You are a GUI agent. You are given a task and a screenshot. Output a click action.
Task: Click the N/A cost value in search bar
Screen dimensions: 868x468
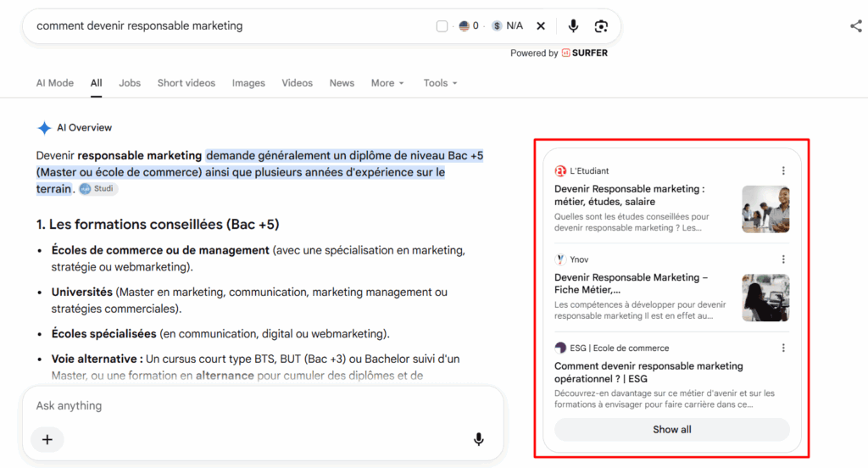pyautogui.click(x=515, y=26)
